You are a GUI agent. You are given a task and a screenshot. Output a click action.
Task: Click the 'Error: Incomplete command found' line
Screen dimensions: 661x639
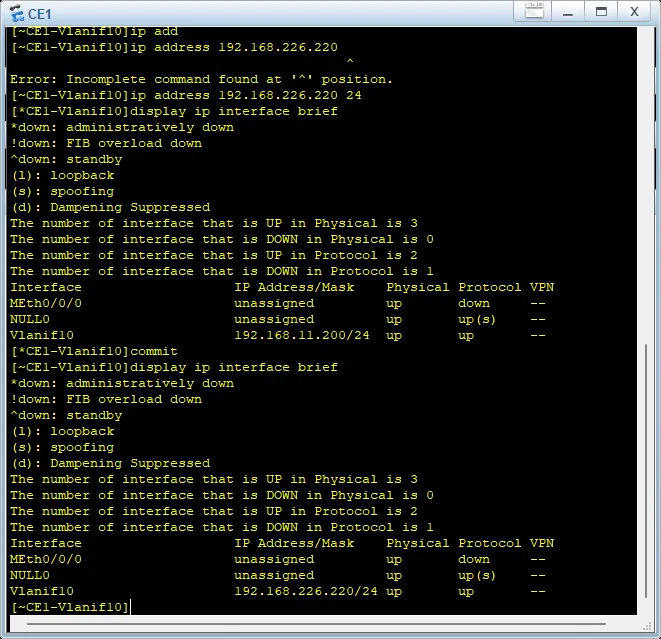(201, 79)
